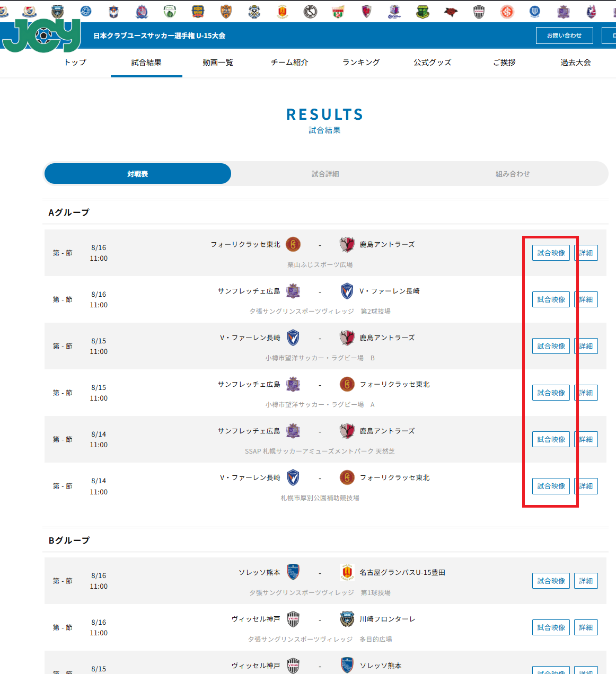
Task: Click the フォーリクラッセ東北 emblem in the first match
Action: (293, 244)
